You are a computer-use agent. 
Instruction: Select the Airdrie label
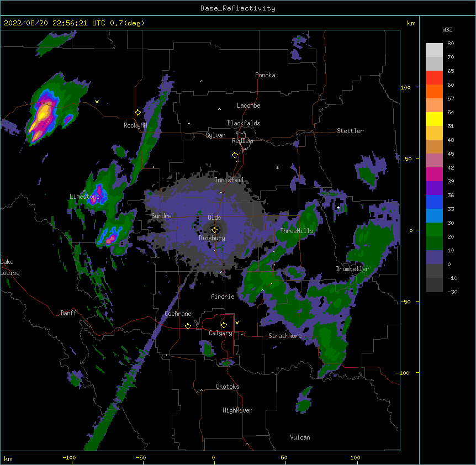223,297
